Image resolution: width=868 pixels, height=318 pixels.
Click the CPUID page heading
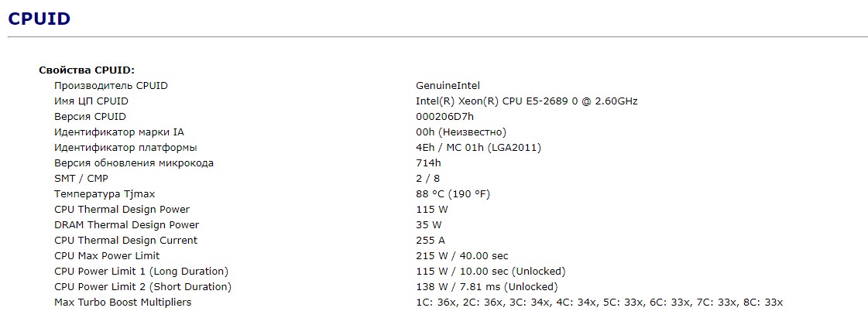click(39, 19)
